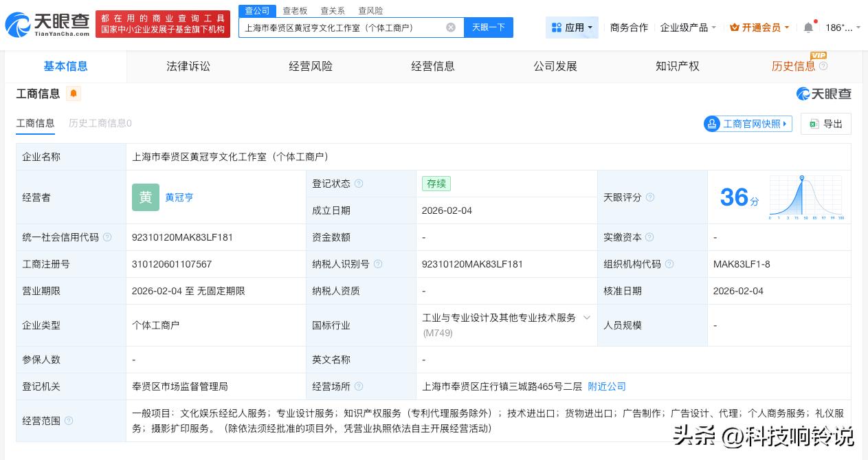Open the 企业级产品 dropdown menu
The height and width of the screenshot is (460, 868).
[x=685, y=28]
